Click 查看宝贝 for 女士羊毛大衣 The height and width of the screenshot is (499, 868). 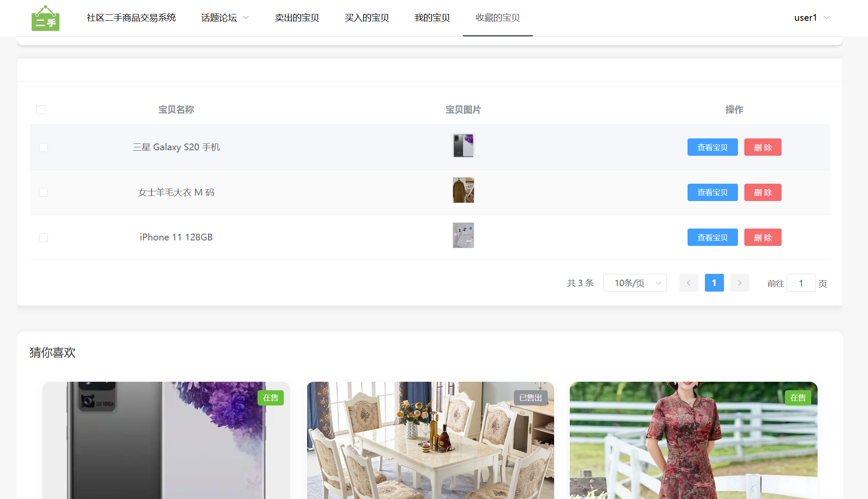[713, 193]
